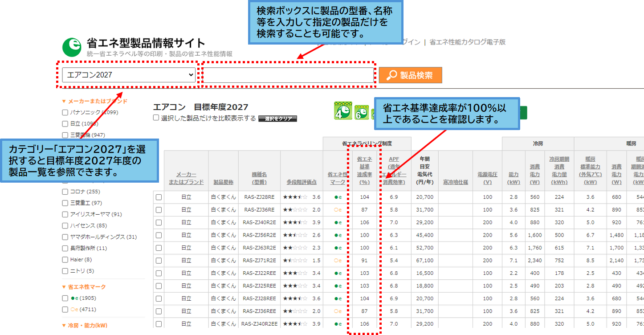Select the ヤマダホールディングス (31) filter checkbox
Viewport: 644px width, 335px height.
[x=65, y=237]
